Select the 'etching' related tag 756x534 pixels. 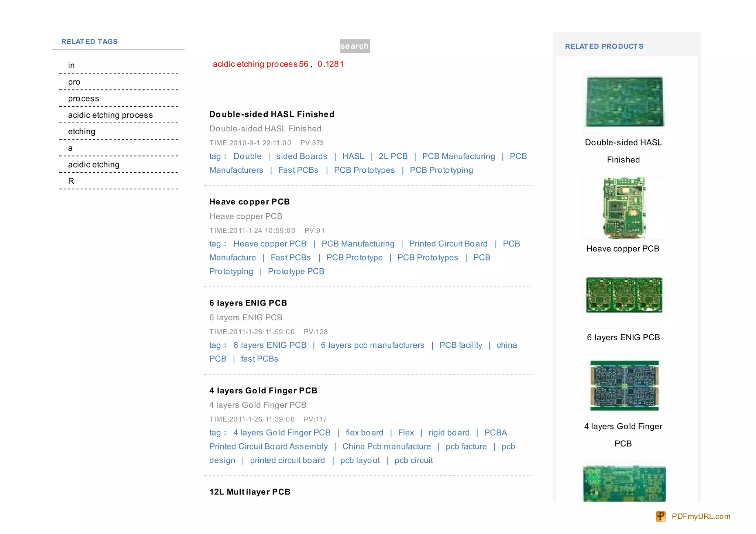(82, 132)
